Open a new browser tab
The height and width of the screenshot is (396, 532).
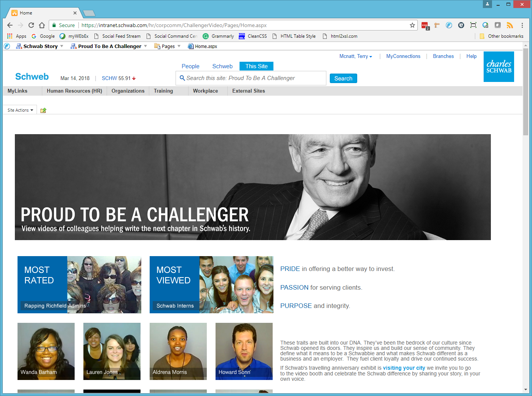(89, 13)
